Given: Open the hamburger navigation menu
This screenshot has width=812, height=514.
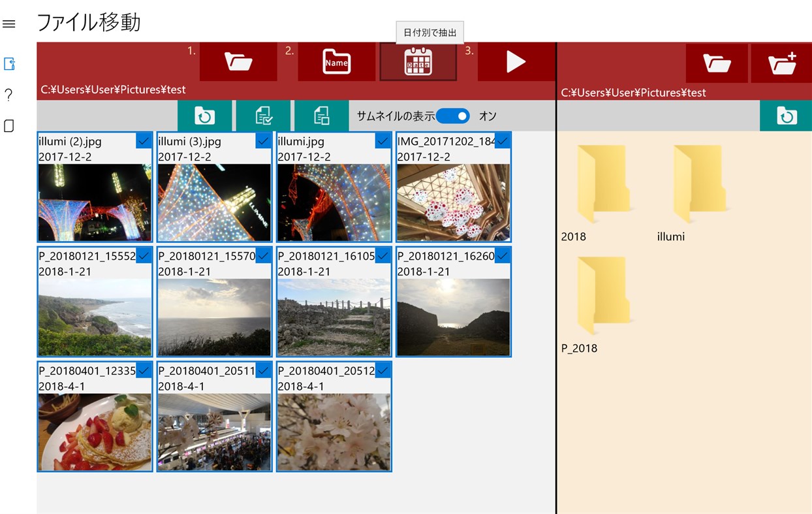Looking at the screenshot, I should click(x=8, y=24).
